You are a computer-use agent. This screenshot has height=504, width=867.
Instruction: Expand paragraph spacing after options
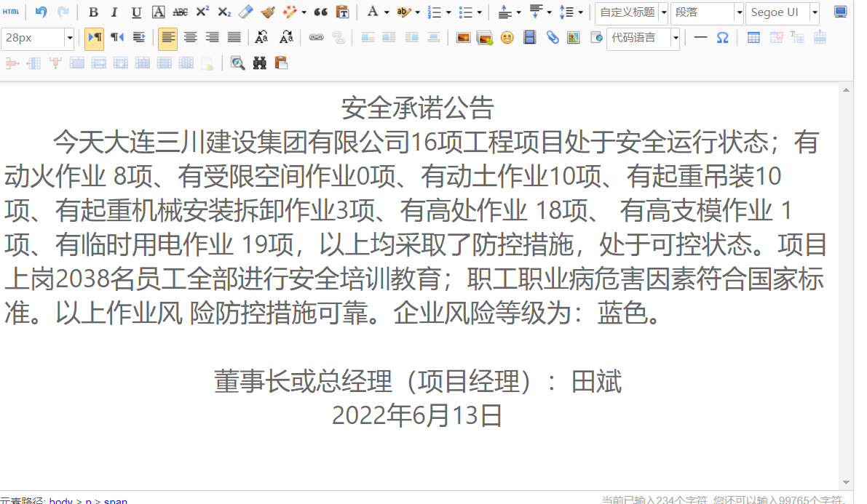(550, 12)
